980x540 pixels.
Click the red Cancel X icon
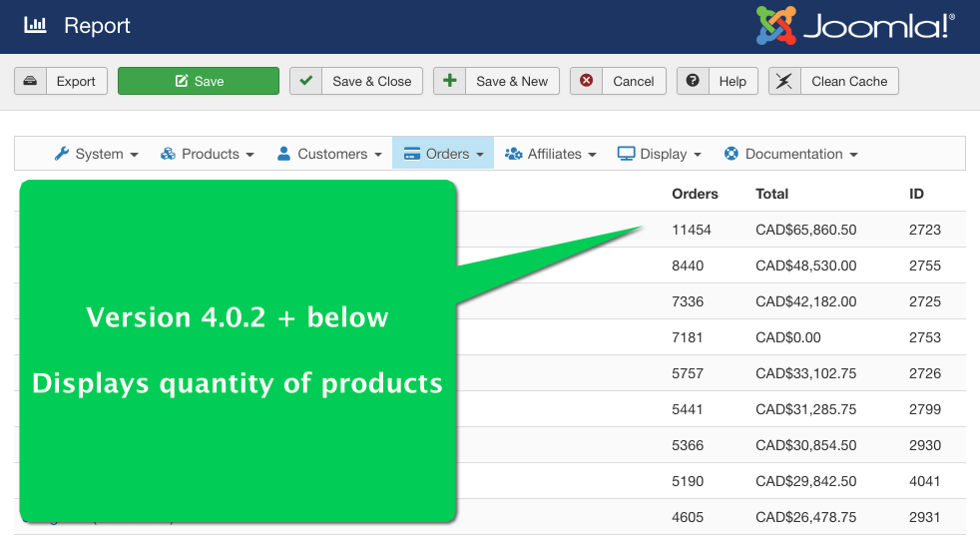(x=586, y=81)
